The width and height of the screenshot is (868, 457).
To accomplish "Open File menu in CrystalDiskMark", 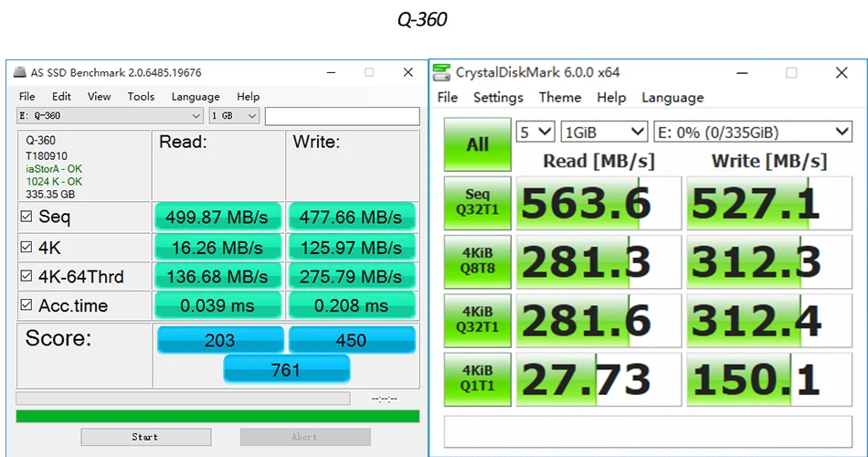I will [x=448, y=98].
